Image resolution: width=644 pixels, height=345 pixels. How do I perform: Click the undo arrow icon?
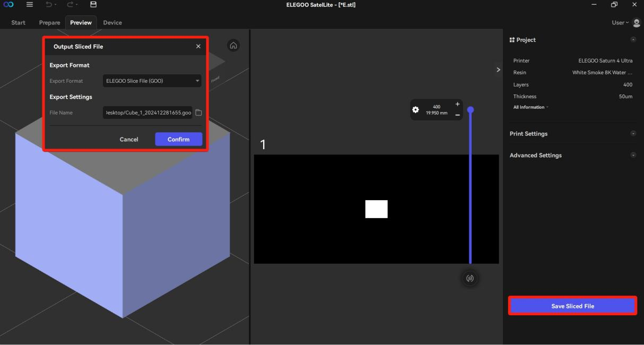pos(48,5)
